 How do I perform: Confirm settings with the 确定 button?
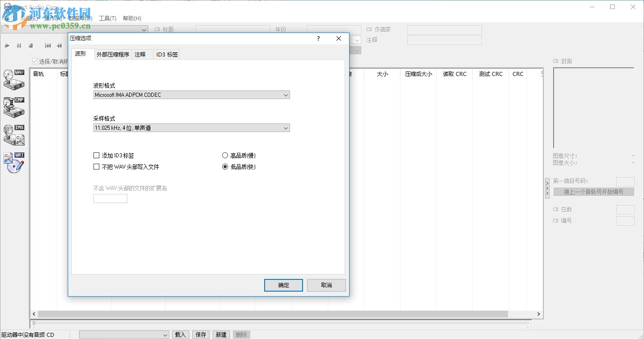[x=283, y=285]
